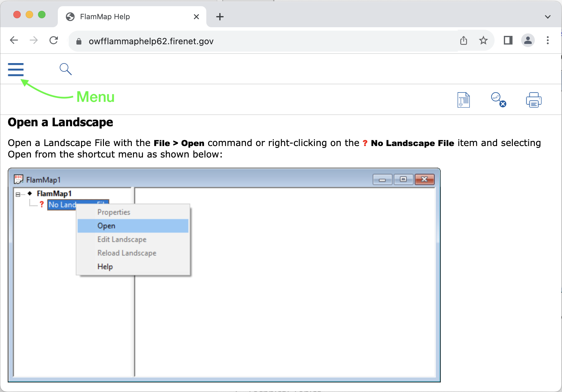Open a new browser tab

click(220, 17)
